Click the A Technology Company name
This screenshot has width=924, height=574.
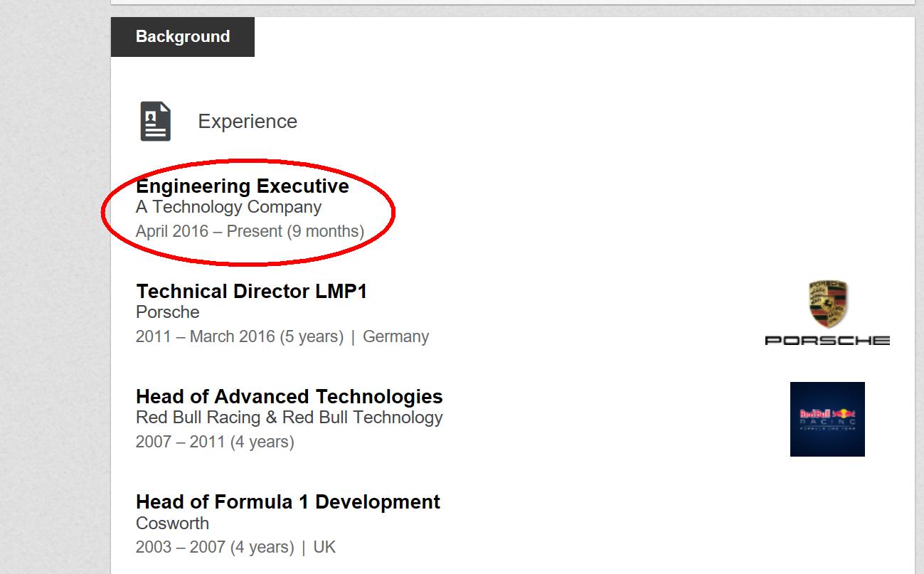pyautogui.click(x=228, y=207)
